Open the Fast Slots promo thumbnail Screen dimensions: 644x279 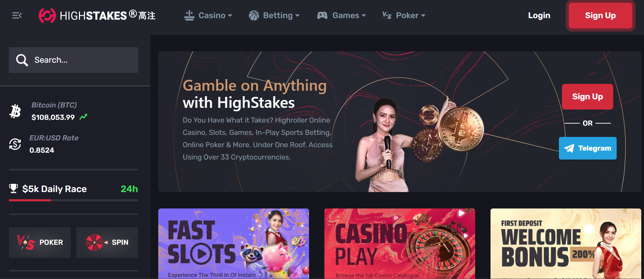[x=233, y=243]
